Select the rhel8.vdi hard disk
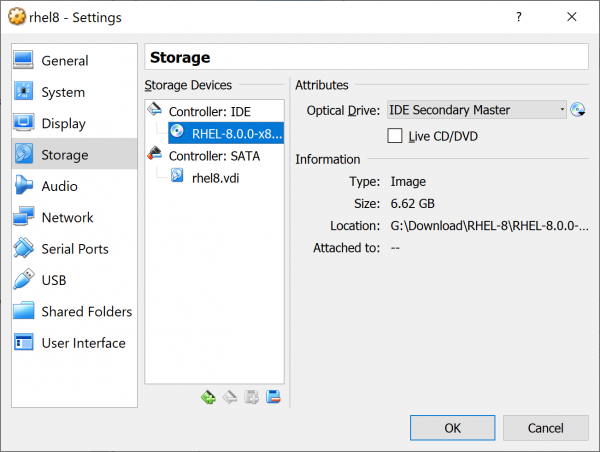This screenshot has height=452, width=600. coord(215,178)
